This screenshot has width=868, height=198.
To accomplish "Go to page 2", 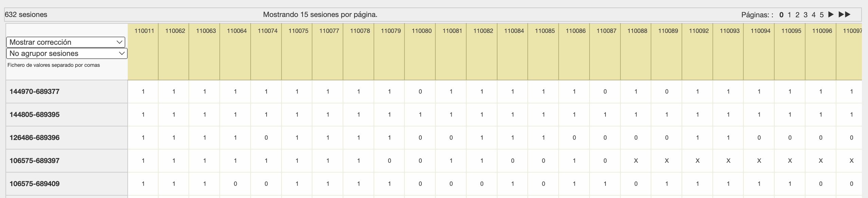I will (797, 15).
